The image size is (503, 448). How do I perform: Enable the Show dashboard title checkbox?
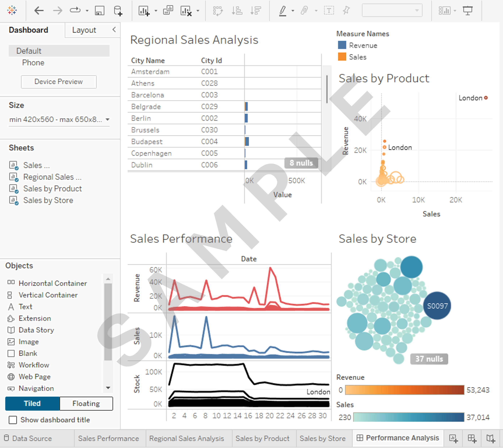[x=13, y=420]
